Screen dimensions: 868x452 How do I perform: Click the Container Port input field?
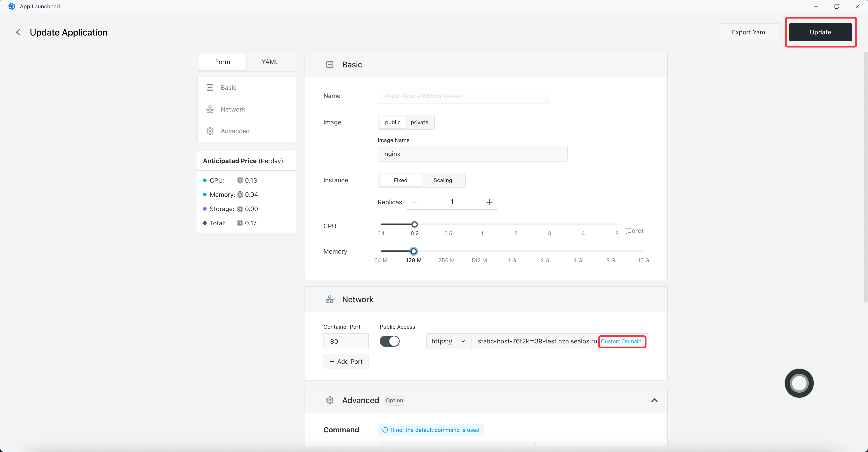pyautogui.click(x=346, y=341)
